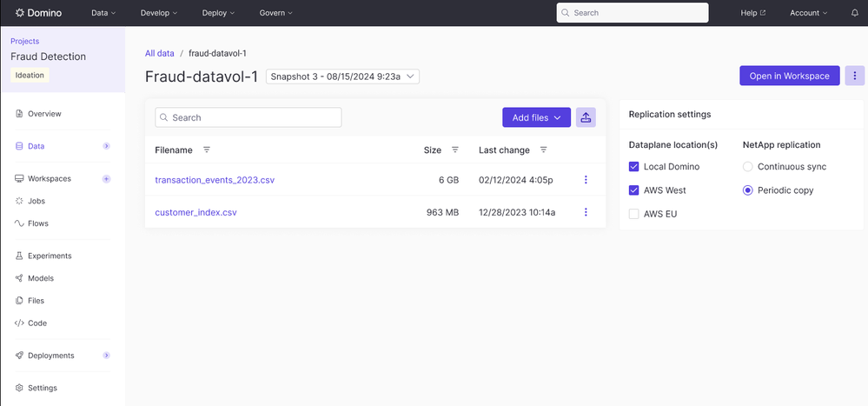
Task: Click the Settings gear icon
Action: [x=19, y=388]
